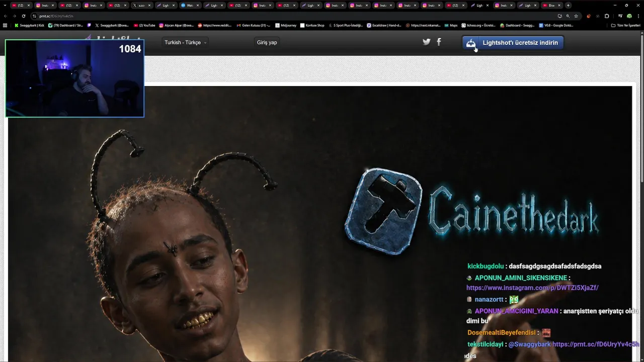Viewport: 644px width, 362px height.
Task: Open the (79) Dashboard / Str... bookmark
Action: coord(65,25)
